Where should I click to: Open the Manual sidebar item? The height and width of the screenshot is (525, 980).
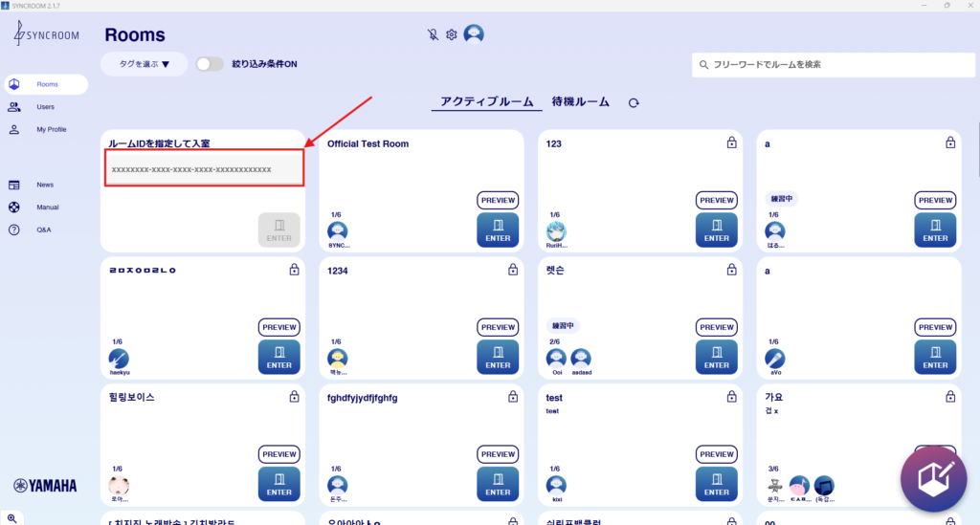(x=47, y=207)
